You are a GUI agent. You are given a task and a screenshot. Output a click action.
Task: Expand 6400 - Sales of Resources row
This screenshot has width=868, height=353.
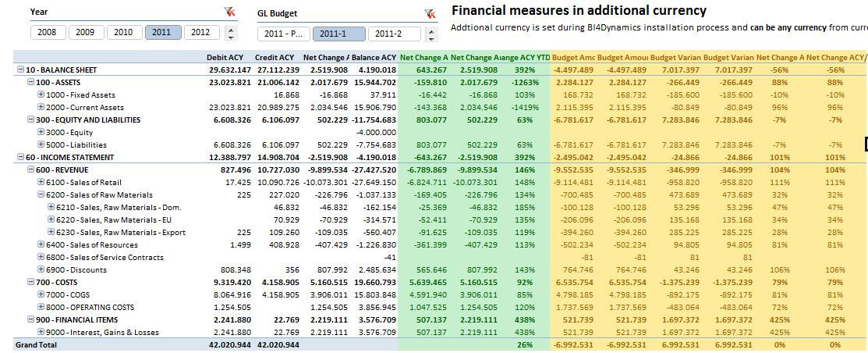coord(41,244)
